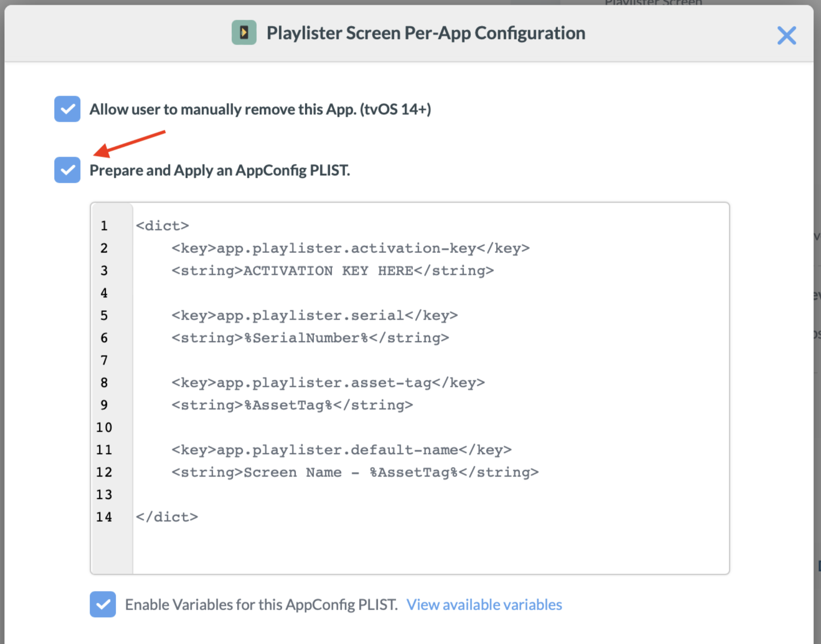This screenshot has width=821, height=644.
Task: Close the Per-App Configuration dialog
Action: point(786,35)
